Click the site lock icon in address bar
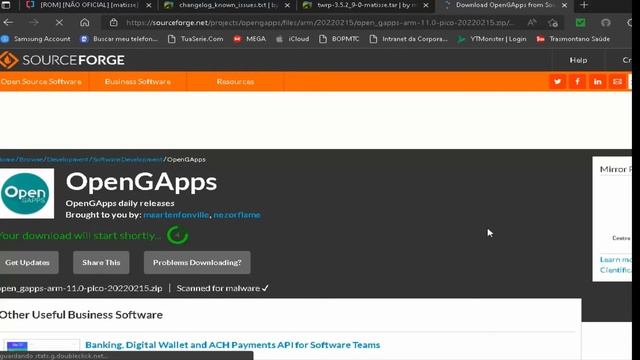640x360 pixels. coord(113,23)
